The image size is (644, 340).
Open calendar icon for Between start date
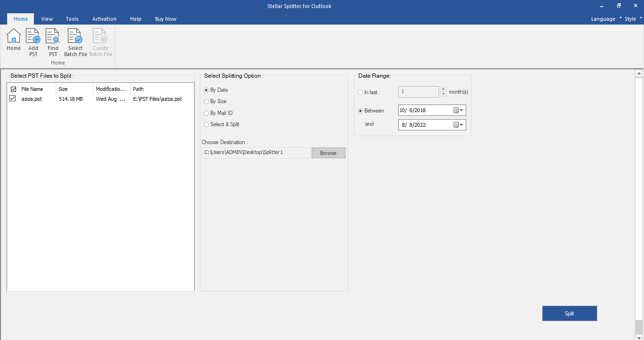pyautogui.click(x=456, y=110)
